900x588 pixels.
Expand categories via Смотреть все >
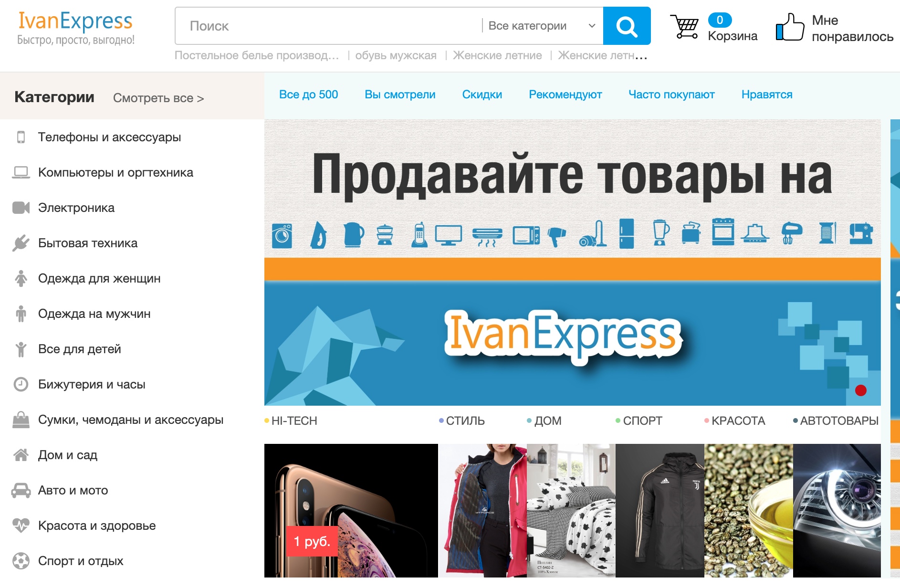point(158,98)
